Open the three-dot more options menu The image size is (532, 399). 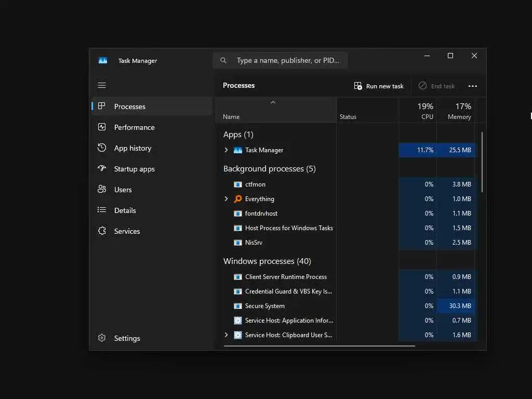pyautogui.click(x=473, y=86)
